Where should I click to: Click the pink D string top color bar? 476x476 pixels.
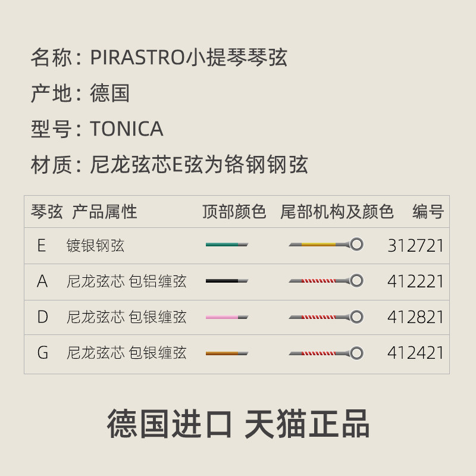[x=227, y=317]
